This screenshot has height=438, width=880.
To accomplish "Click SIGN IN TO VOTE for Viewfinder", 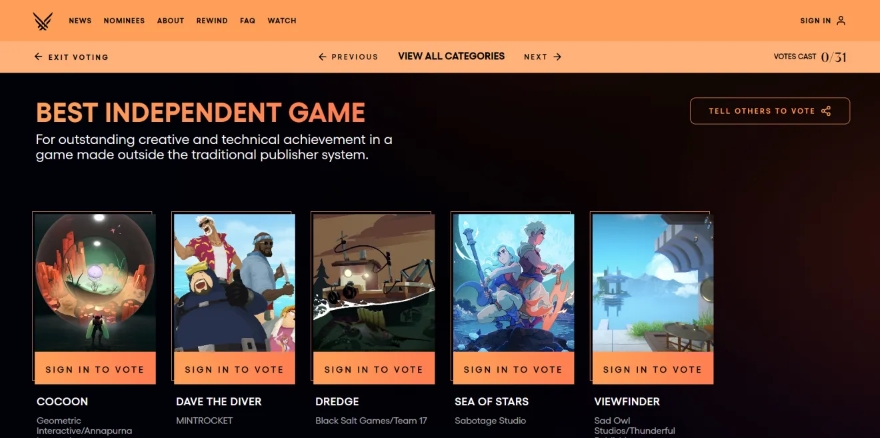I will (653, 369).
